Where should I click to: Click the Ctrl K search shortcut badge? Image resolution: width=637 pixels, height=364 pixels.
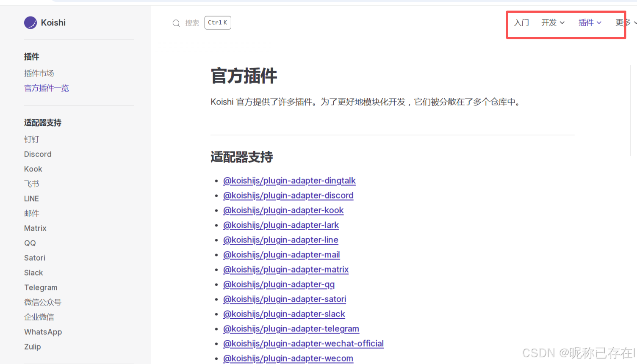point(218,22)
